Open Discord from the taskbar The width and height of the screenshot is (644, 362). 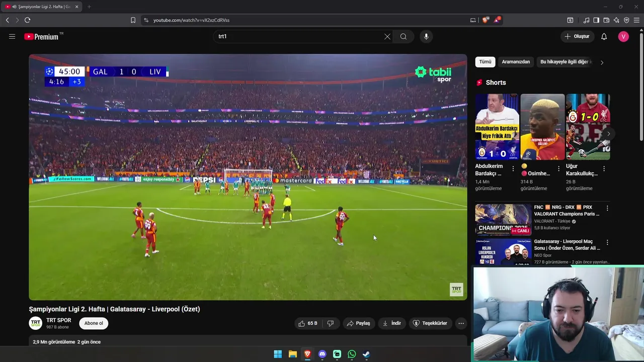[322, 354]
